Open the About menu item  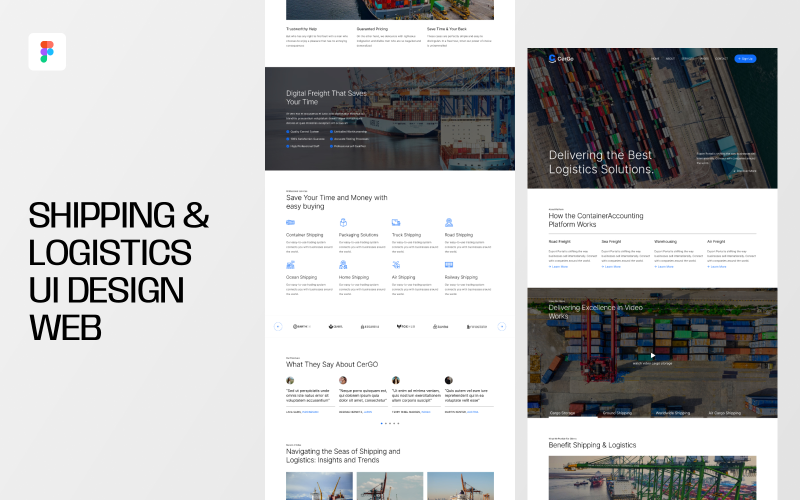click(x=671, y=59)
